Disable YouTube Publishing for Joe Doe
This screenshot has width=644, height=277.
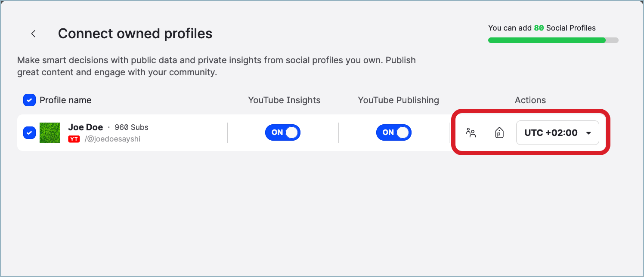pyautogui.click(x=394, y=132)
